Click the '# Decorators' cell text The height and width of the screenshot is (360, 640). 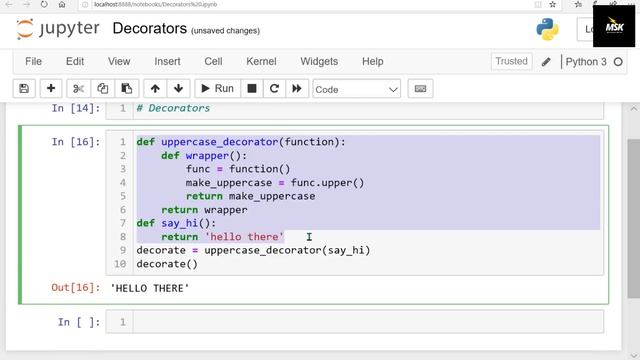point(173,108)
